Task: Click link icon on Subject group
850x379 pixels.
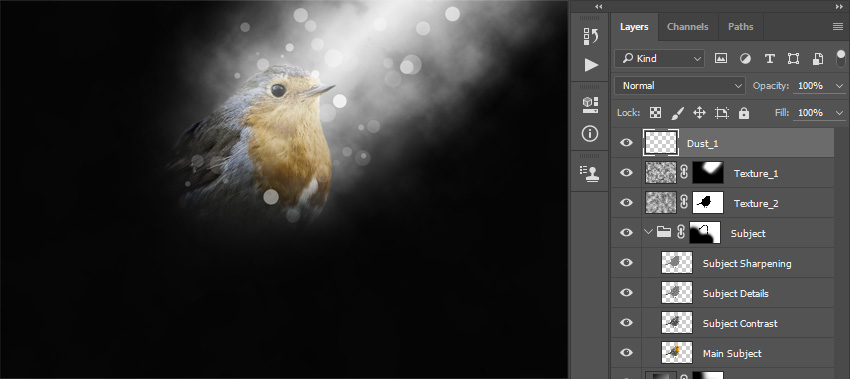Action: (x=680, y=233)
